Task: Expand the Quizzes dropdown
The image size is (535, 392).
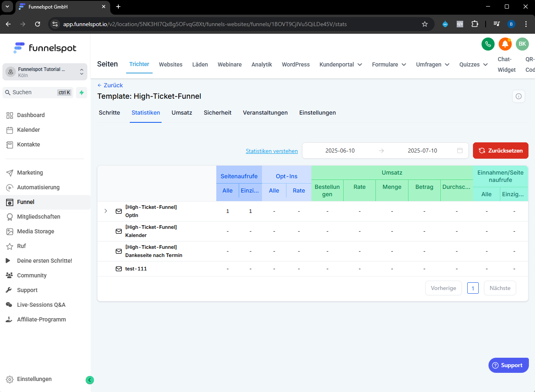Action: (473, 64)
